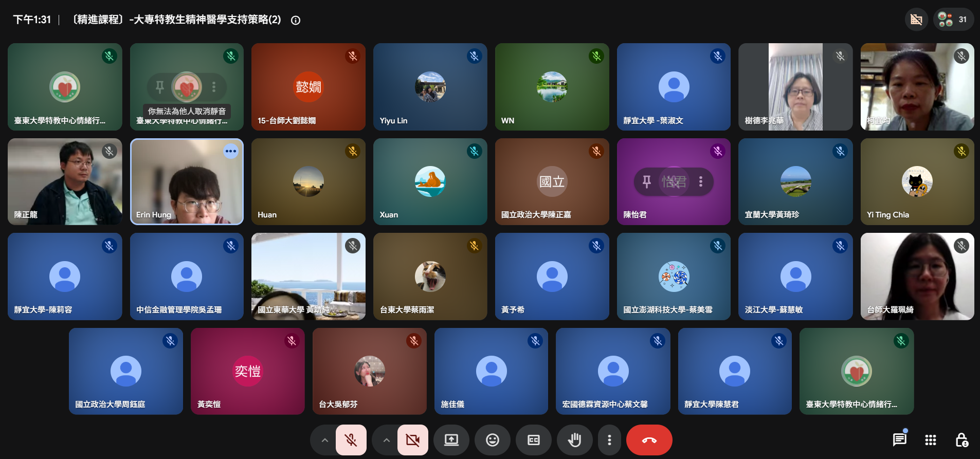
Task: Click muted mic icon on 15-台師大劉懿嫺 tile
Action: click(x=353, y=56)
